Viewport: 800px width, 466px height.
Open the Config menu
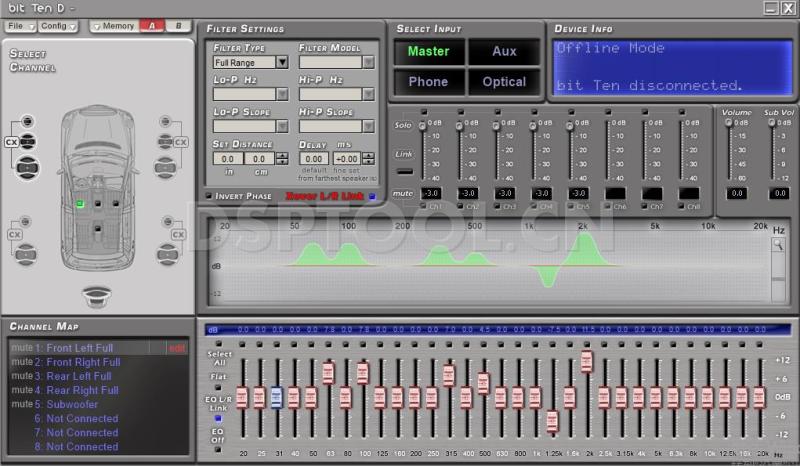click(x=55, y=25)
